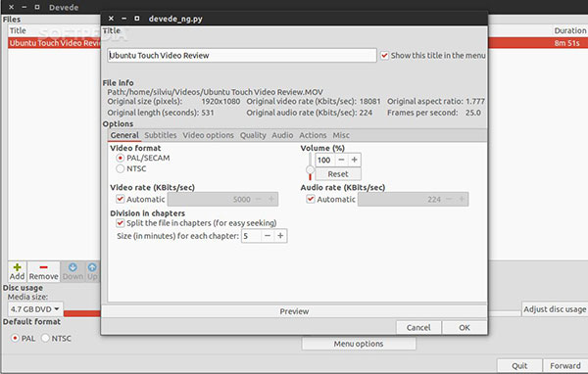The height and width of the screenshot is (374, 588).
Task: Decrease chapter size with minus button
Action: click(x=268, y=236)
